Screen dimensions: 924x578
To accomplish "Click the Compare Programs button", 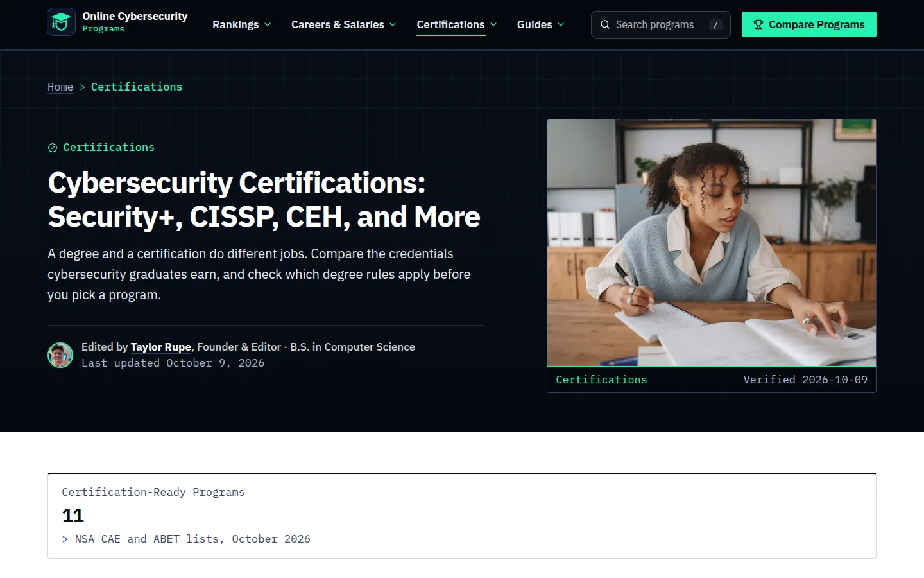I will tap(809, 24).
